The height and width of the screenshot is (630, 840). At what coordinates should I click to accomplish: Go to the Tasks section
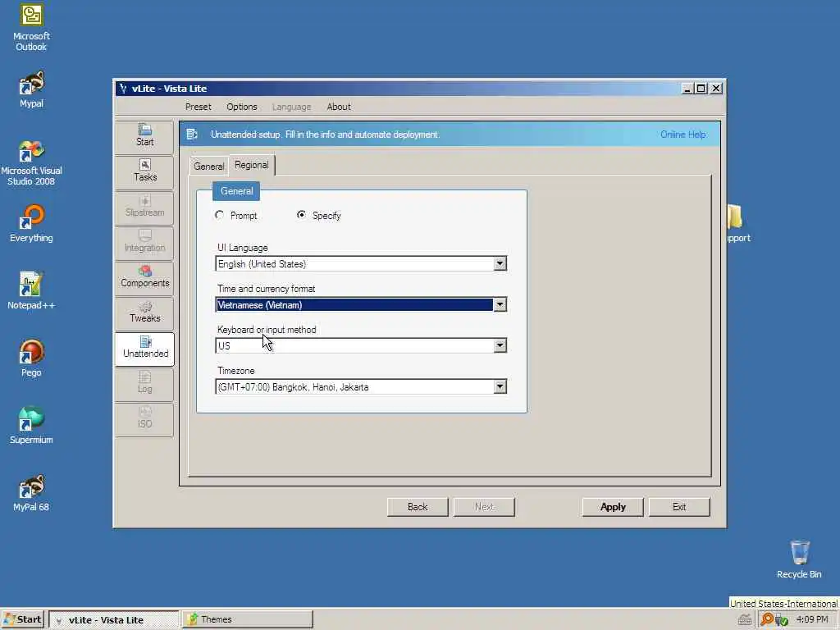[144, 172]
